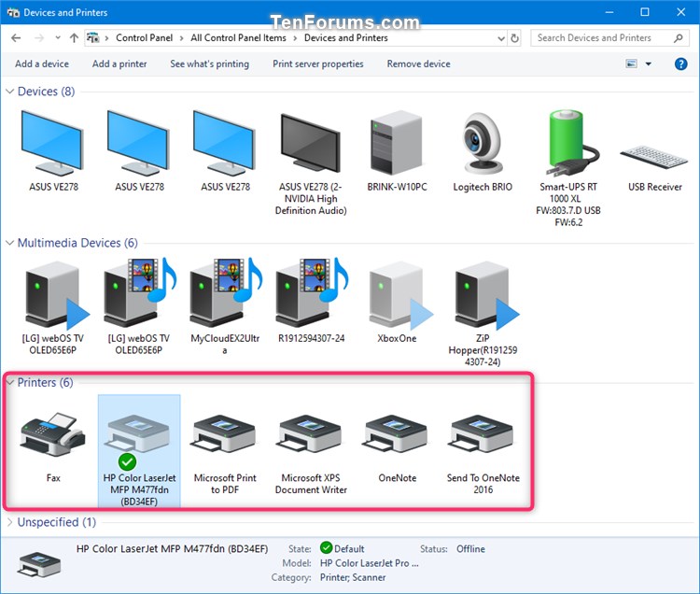Viewport: 700px width, 594px height.
Task: Select the MyCloudEX2Ultra media device
Action: (225, 292)
